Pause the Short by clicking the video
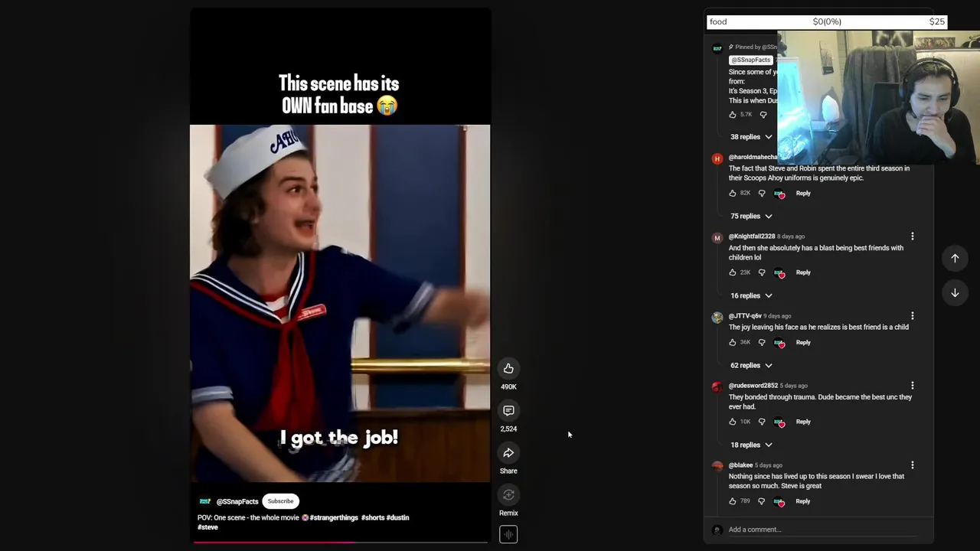The width and height of the screenshot is (980, 551). coord(340,304)
